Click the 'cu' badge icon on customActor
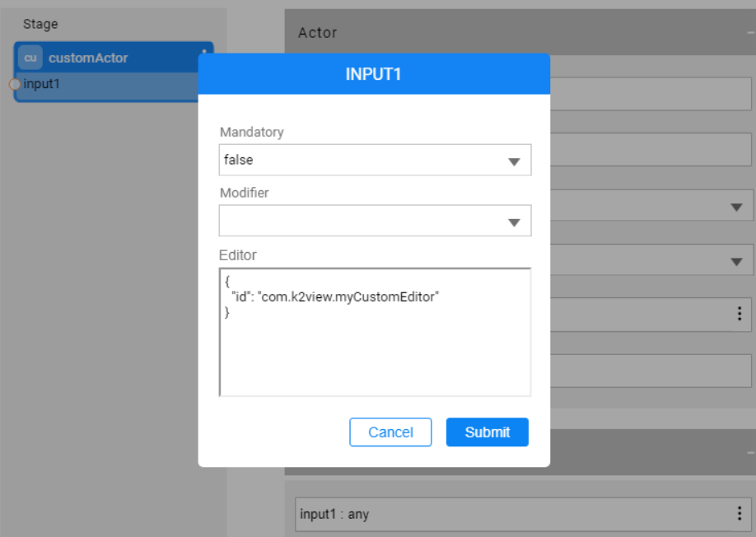Image resolution: width=756 pixels, height=537 pixels. tap(30, 58)
